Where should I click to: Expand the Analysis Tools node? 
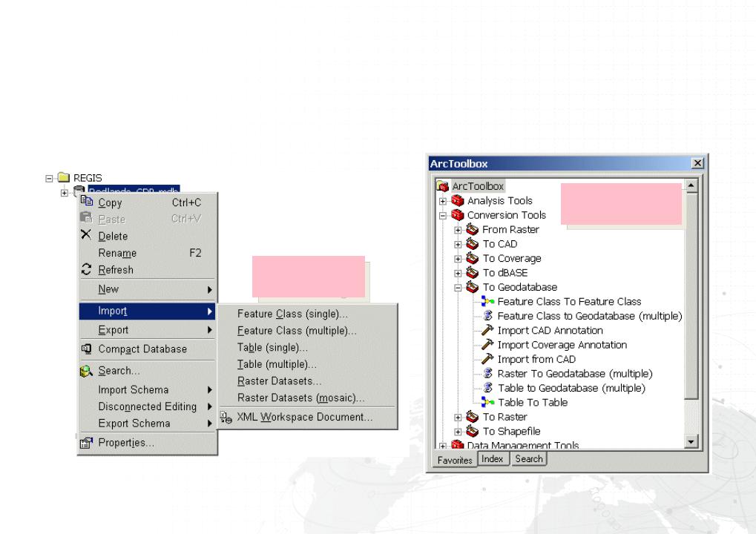443,201
